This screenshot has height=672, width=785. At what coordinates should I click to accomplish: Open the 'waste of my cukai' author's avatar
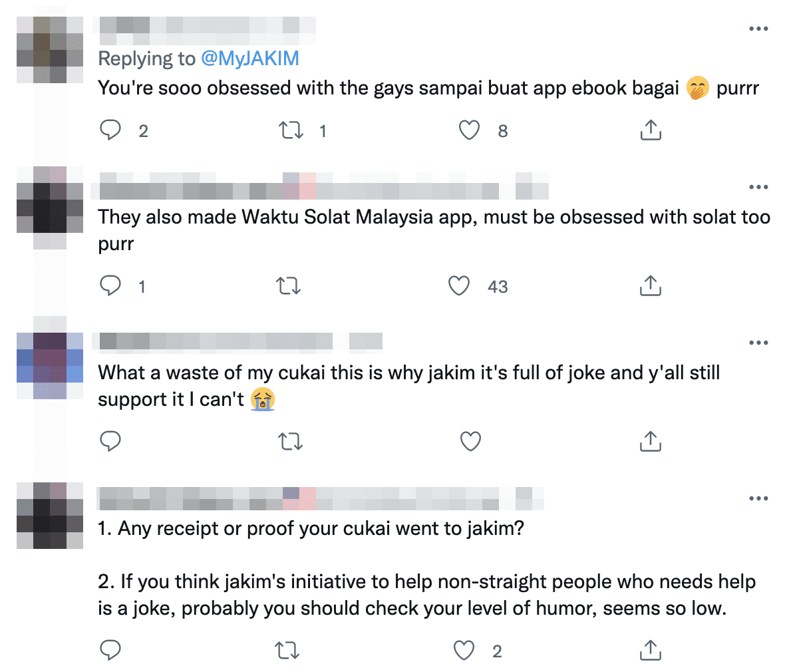click(x=50, y=365)
